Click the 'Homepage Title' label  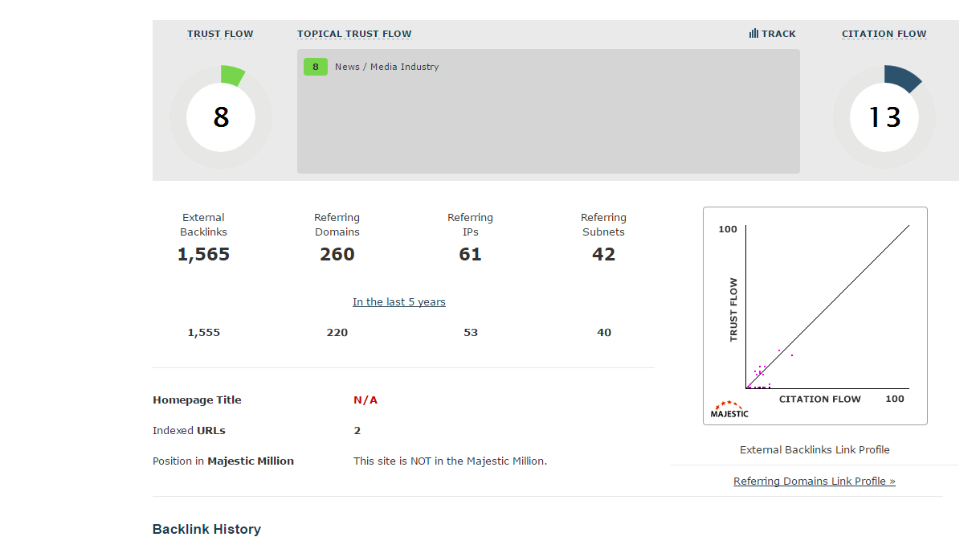point(197,400)
